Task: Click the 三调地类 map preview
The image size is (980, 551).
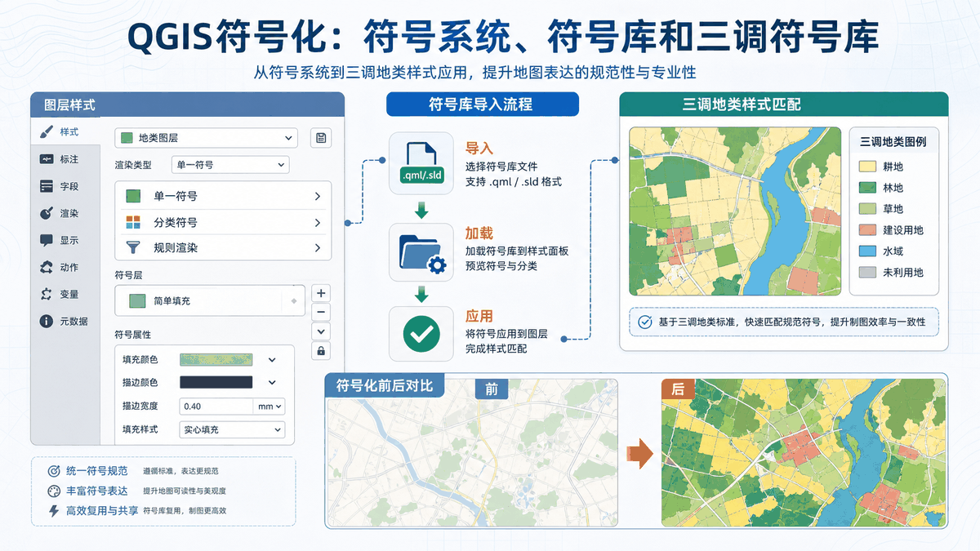Action: (x=735, y=211)
